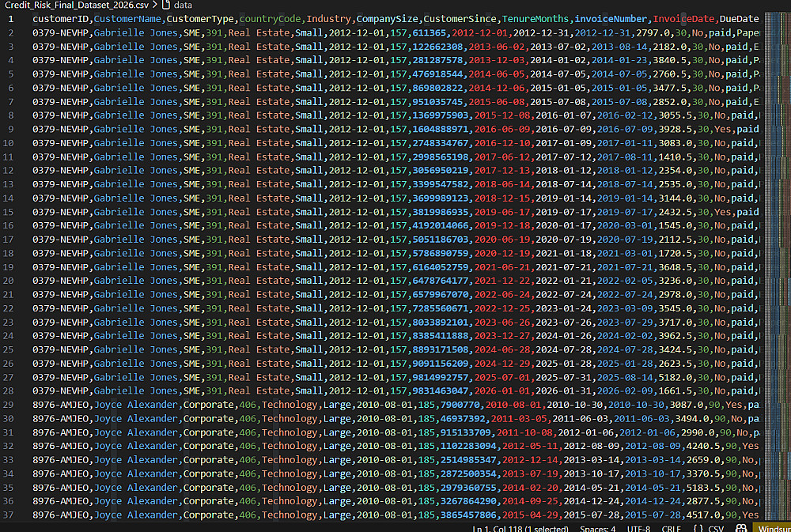The height and width of the screenshot is (532, 791).
Task: Click the amount 3424.5 on line 25
Action: (675, 349)
